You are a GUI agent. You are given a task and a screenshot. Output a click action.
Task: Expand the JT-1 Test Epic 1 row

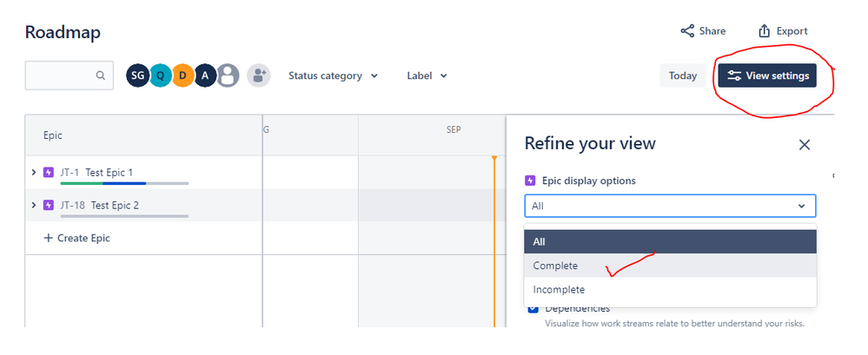tap(34, 173)
